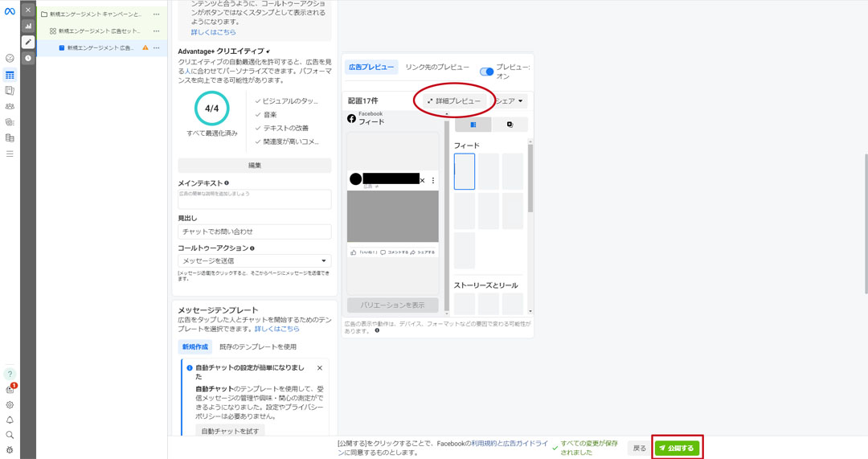Open 詳しくはこちら link in メッセージテンプレート

click(x=276, y=329)
